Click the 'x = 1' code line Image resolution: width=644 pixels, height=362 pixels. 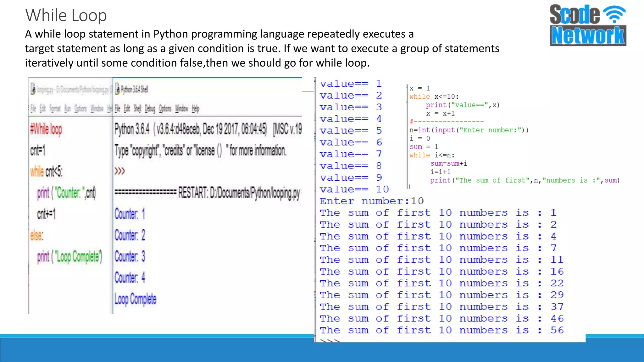pos(420,88)
